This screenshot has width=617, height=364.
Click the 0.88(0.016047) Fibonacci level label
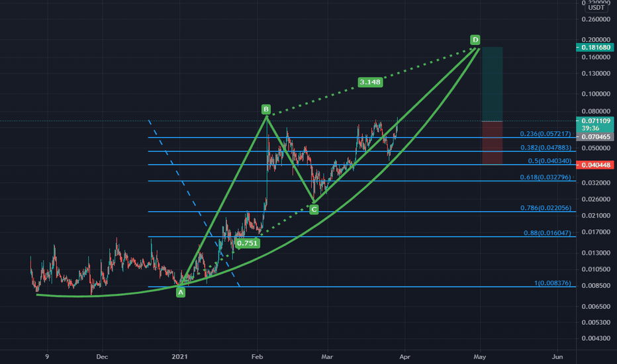pos(547,233)
